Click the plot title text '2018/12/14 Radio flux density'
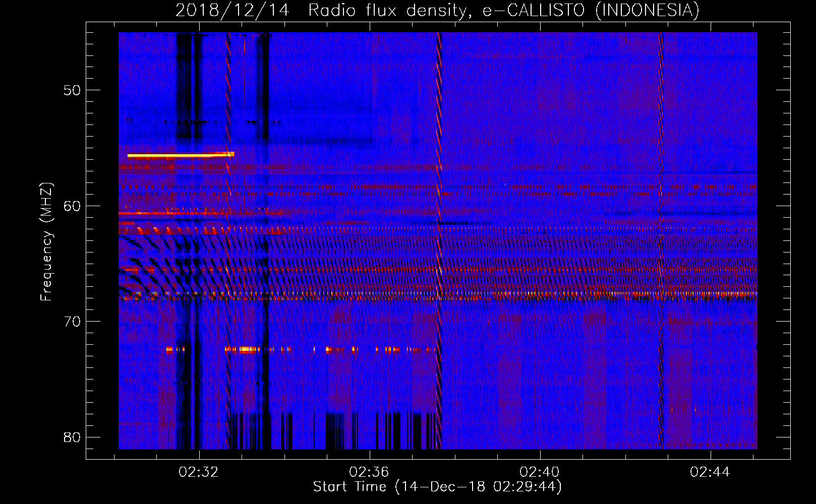This screenshot has width=816, height=504. (322, 10)
